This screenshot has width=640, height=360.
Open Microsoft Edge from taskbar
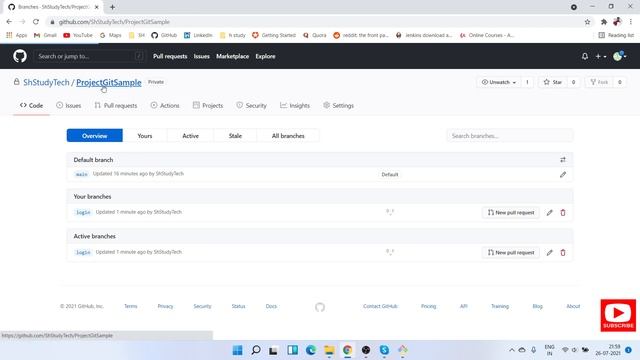click(x=311, y=350)
